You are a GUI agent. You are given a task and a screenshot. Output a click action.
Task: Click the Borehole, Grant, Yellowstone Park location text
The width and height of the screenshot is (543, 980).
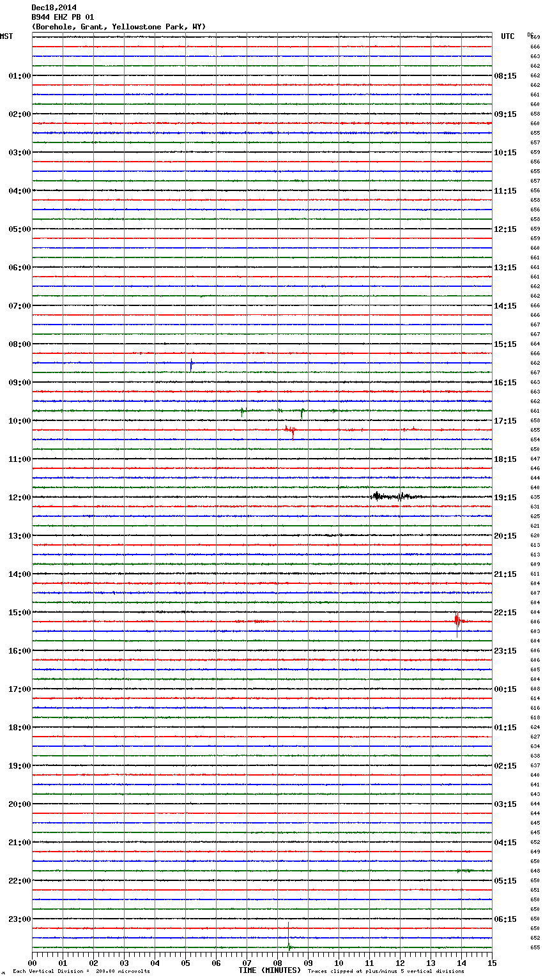coord(119,27)
